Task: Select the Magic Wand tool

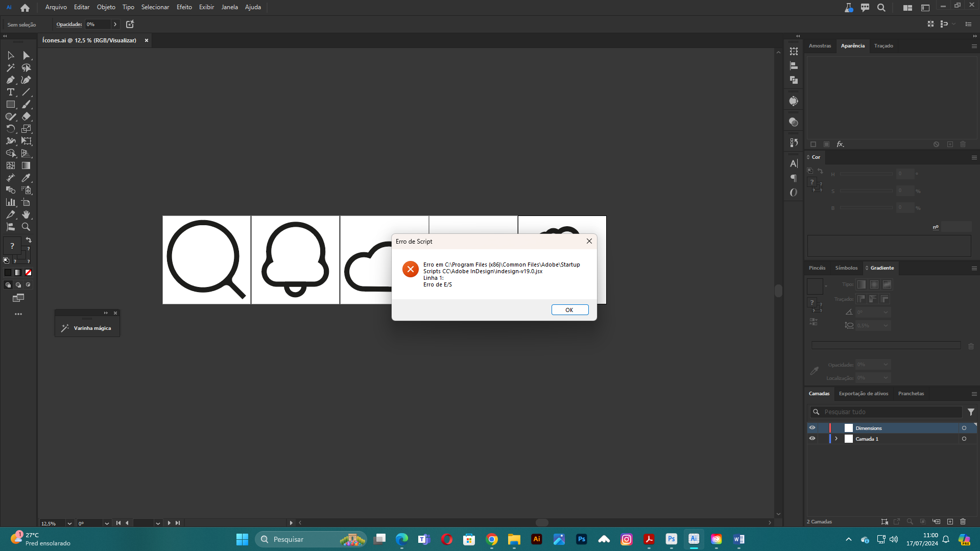Action: [11, 67]
